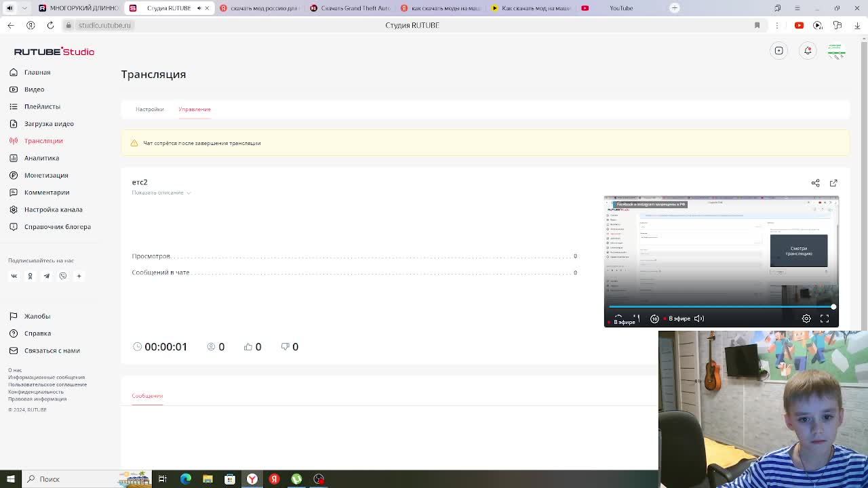This screenshot has width=868, height=488.
Task: Open Правовая информация footer link
Action: point(37,399)
